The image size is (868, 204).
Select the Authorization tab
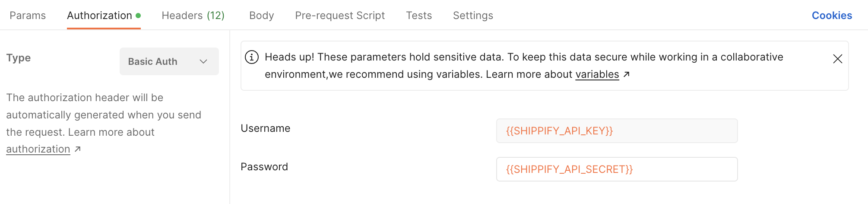pos(100,16)
